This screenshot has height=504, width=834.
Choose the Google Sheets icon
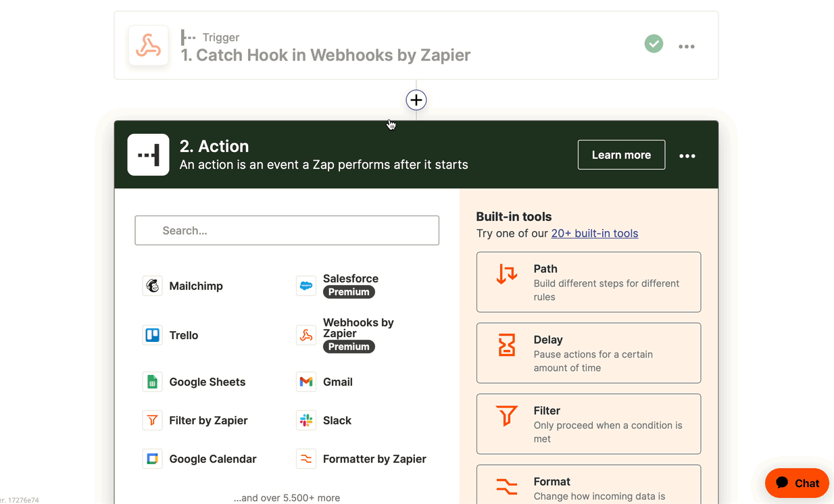[153, 382]
